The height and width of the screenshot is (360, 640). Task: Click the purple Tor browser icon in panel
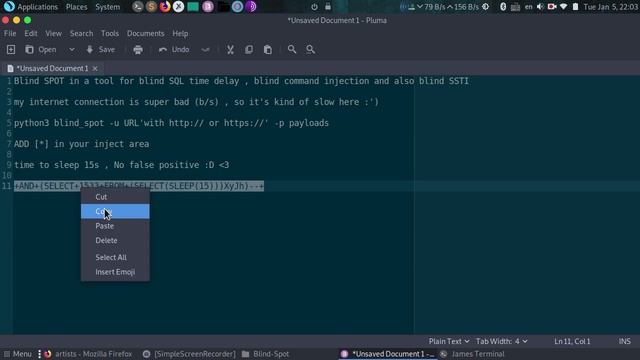point(251,7)
